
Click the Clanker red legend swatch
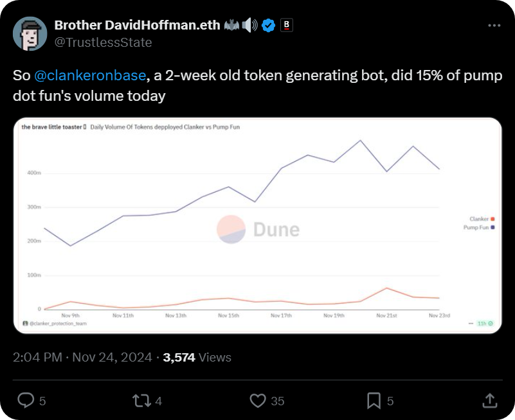492,219
